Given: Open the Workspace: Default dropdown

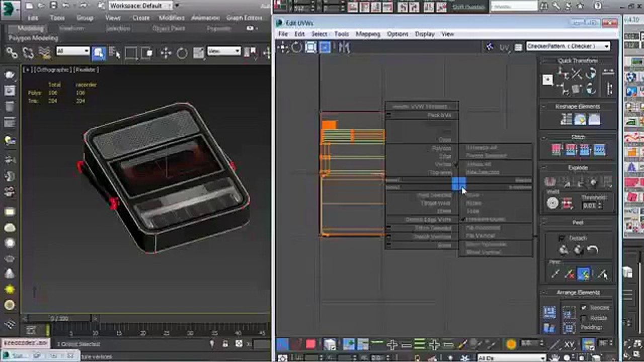Looking at the screenshot, I should [140, 6].
